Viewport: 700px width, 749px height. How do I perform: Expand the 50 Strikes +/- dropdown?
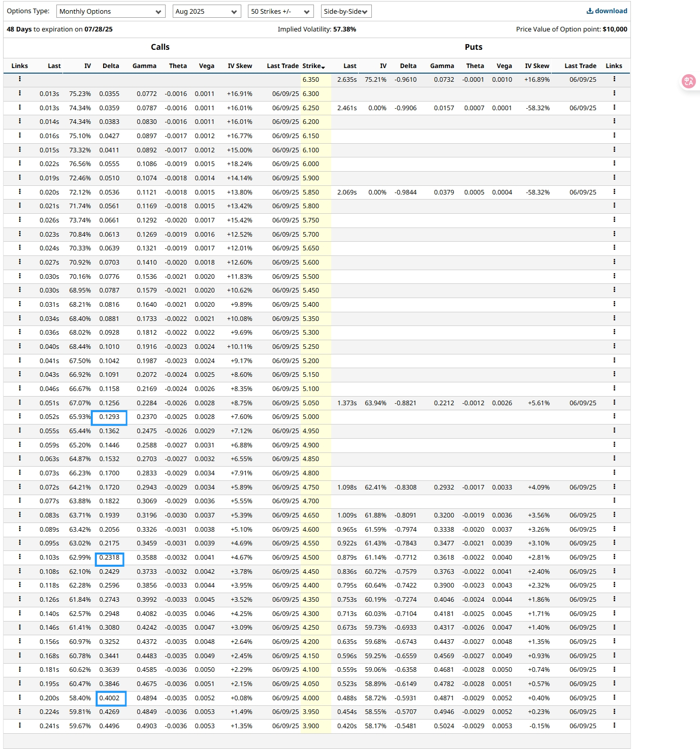(x=280, y=12)
